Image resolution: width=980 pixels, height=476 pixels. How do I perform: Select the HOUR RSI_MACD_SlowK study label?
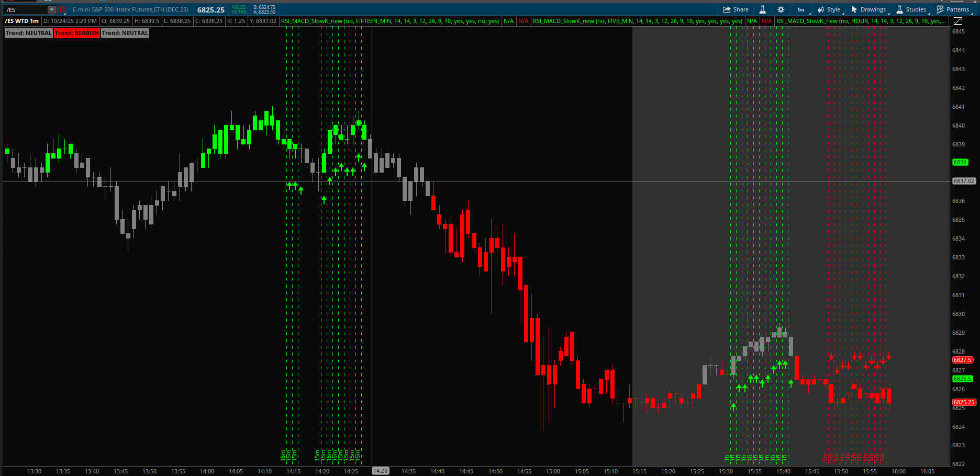point(861,21)
